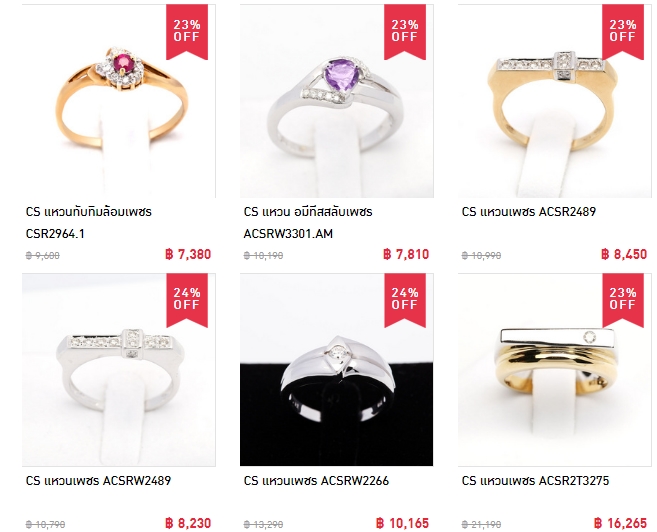Open the ACSR2489 product title link
Screen dimensions: 657x532
click(529, 212)
